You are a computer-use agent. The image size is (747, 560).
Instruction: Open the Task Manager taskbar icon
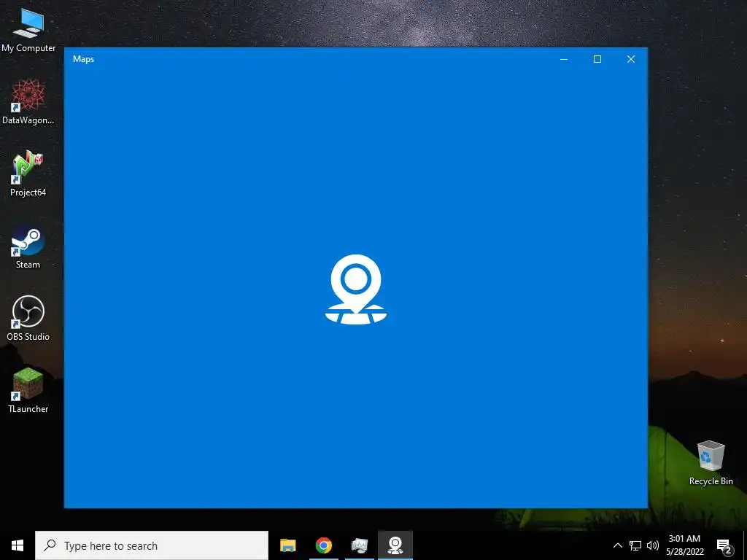[360, 545]
